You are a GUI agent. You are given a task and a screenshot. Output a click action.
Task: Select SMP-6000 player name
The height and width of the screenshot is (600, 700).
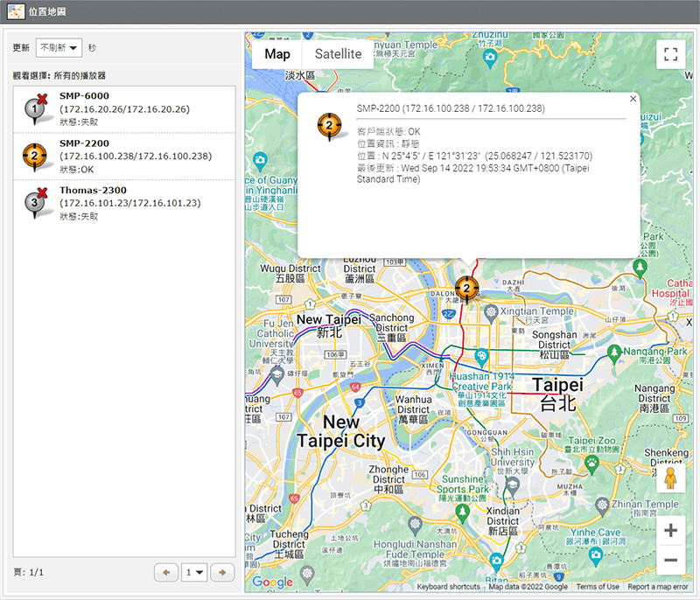[x=84, y=96]
